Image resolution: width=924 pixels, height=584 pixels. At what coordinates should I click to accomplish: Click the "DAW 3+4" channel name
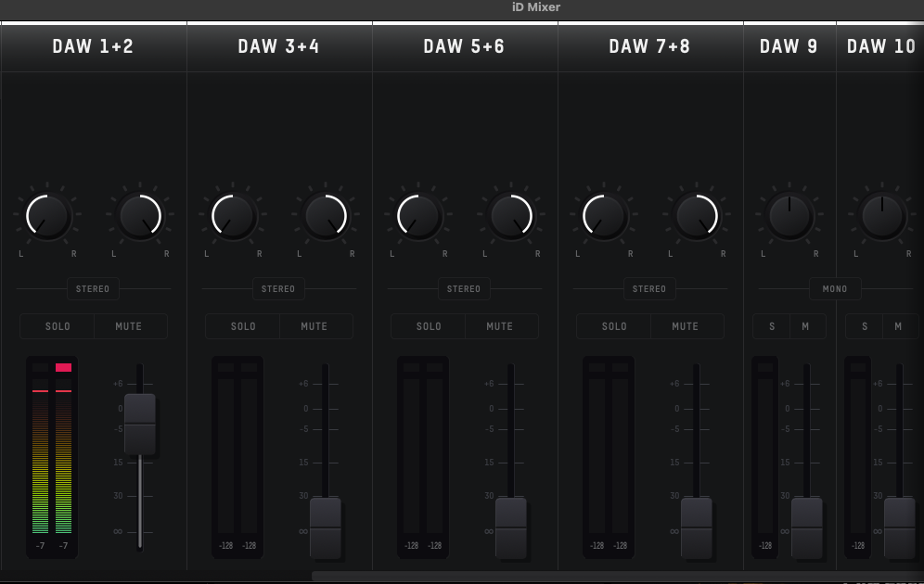click(x=278, y=46)
